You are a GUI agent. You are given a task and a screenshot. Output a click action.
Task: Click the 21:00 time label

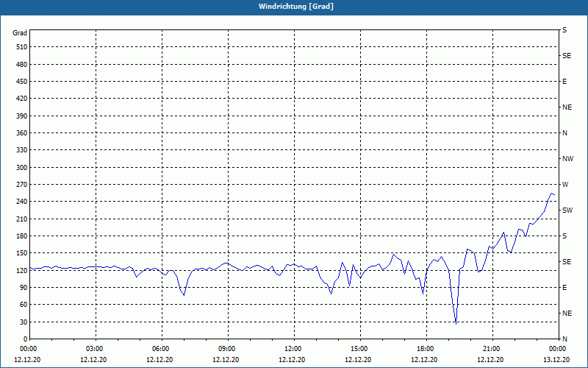point(490,349)
